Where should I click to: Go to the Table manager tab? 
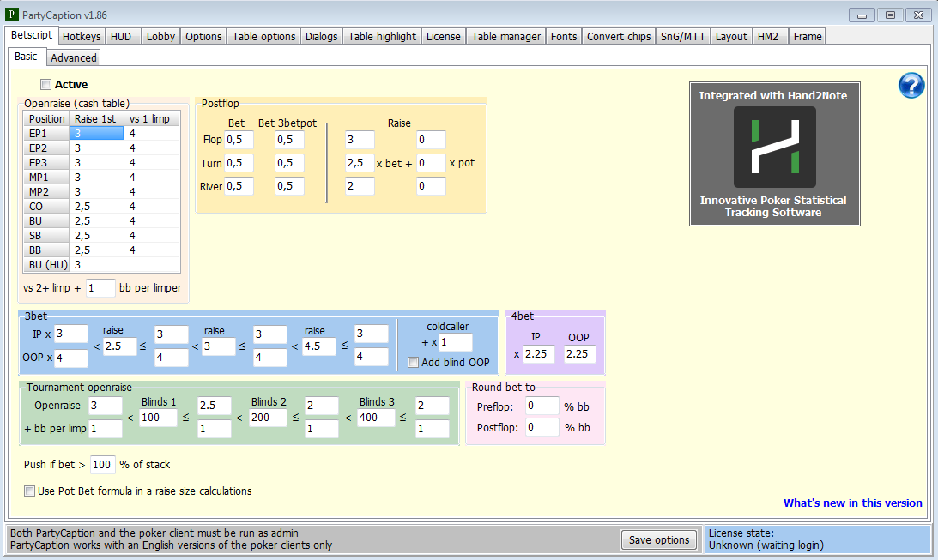click(506, 37)
